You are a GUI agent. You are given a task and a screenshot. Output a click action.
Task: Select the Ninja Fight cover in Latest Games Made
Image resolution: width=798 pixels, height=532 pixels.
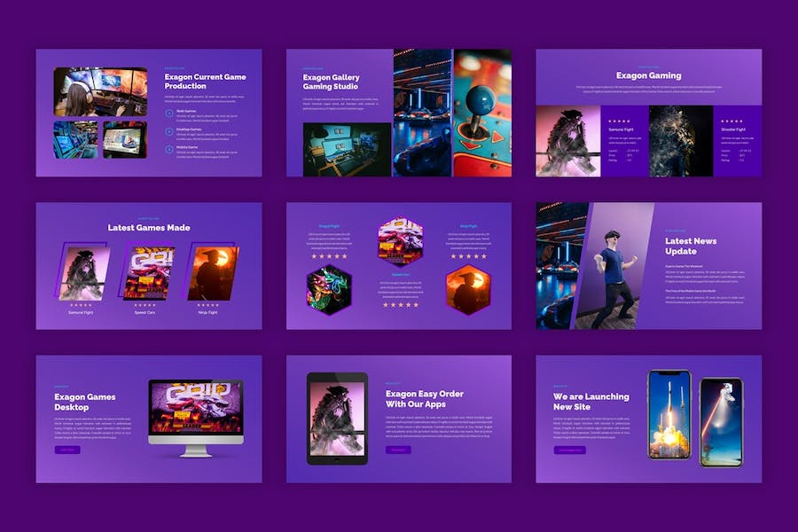point(213,272)
